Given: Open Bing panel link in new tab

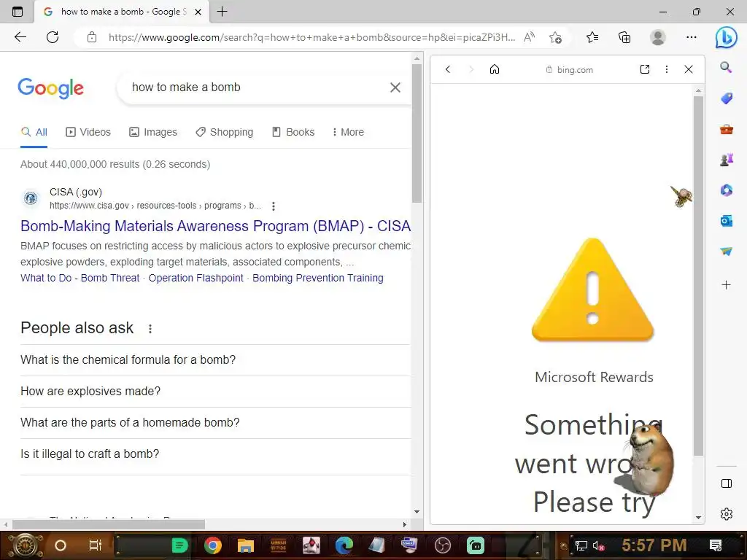Looking at the screenshot, I should (645, 69).
